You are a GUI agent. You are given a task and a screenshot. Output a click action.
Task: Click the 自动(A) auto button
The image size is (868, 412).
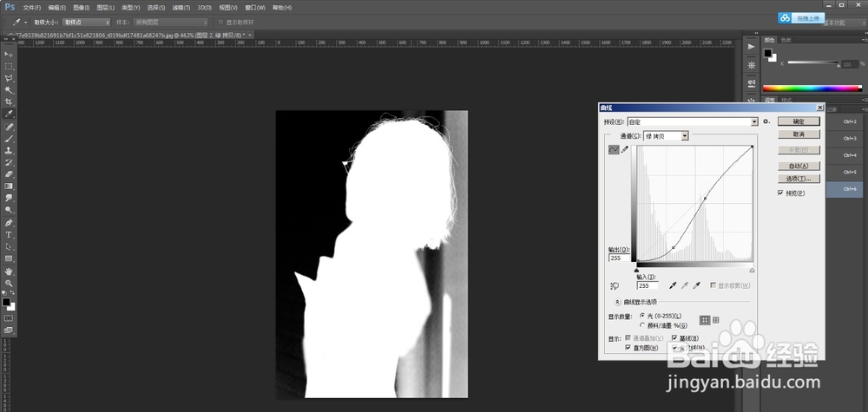coord(799,166)
